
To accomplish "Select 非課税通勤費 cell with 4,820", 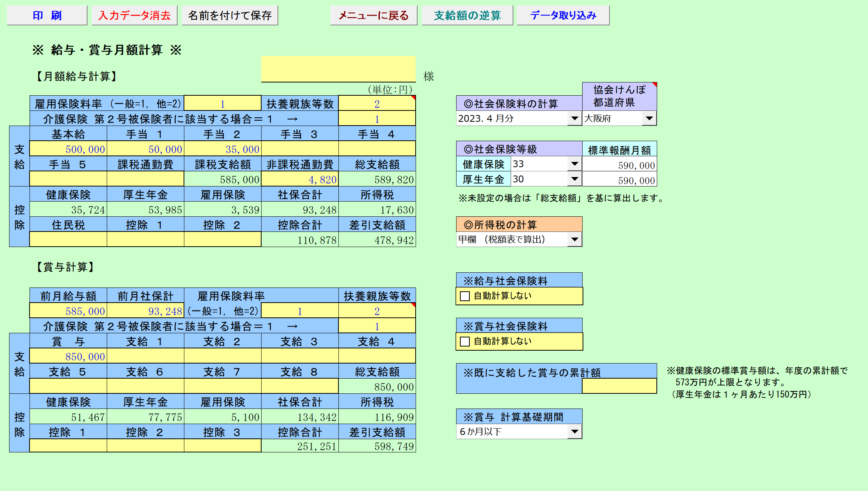I will click(x=300, y=179).
